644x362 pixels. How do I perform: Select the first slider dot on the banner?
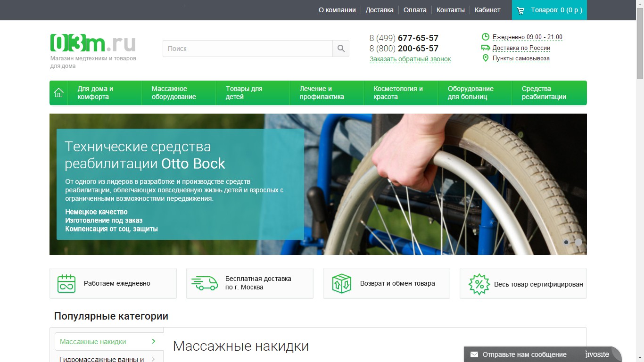tap(566, 242)
